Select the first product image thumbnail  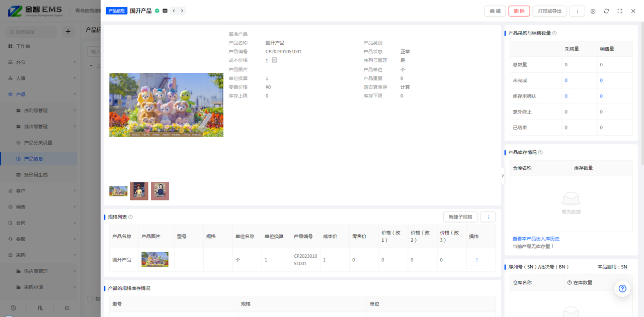[118, 191]
